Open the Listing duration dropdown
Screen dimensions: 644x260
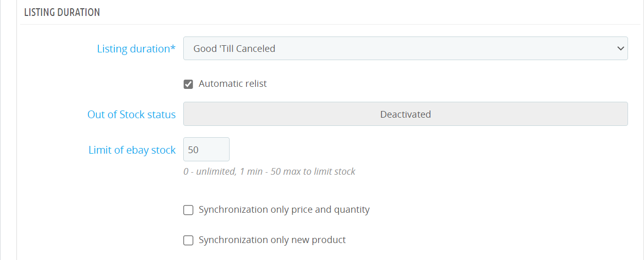pos(405,48)
